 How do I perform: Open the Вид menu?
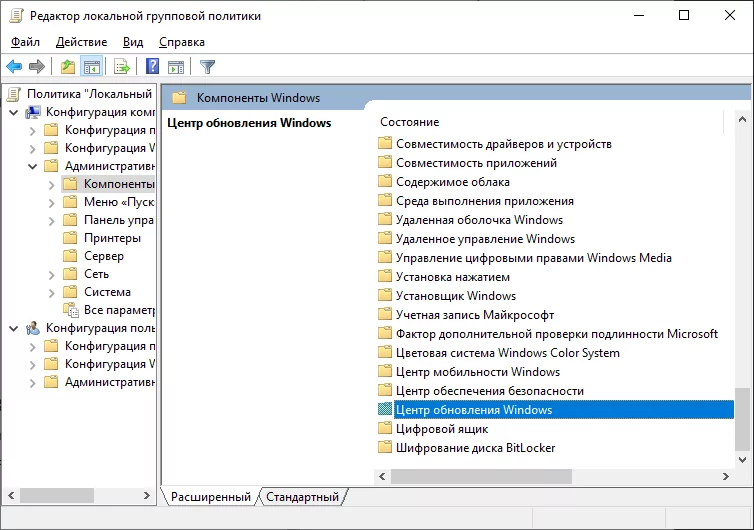pyautogui.click(x=133, y=42)
